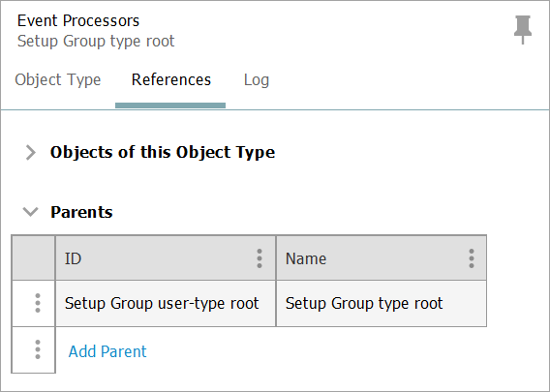This screenshot has height=392, width=550.
Task: Select the Setup Group user-type root ID cell
Action: (x=166, y=303)
